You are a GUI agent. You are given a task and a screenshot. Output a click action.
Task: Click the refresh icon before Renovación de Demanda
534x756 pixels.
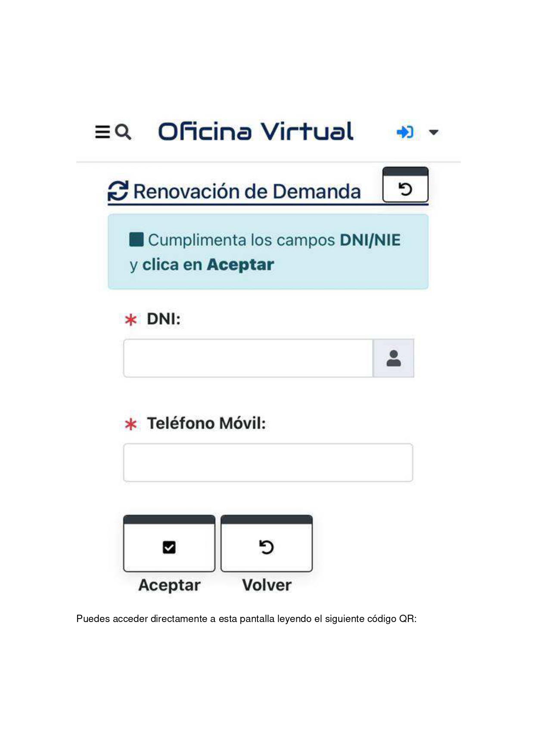point(118,191)
